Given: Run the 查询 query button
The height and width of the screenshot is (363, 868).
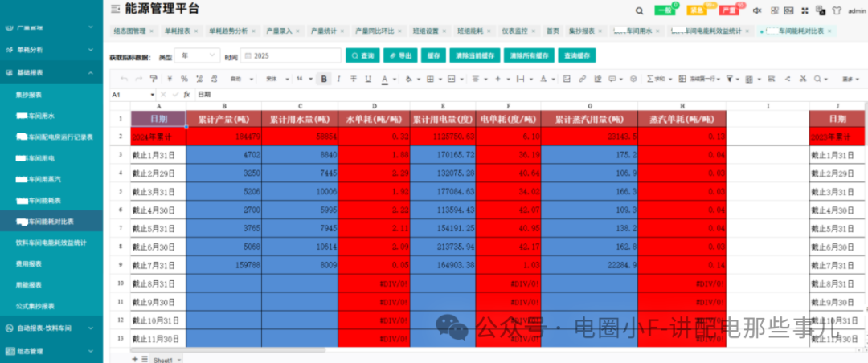Looking at the screenshot, I should pyautogui.click(x=362, y=55).
